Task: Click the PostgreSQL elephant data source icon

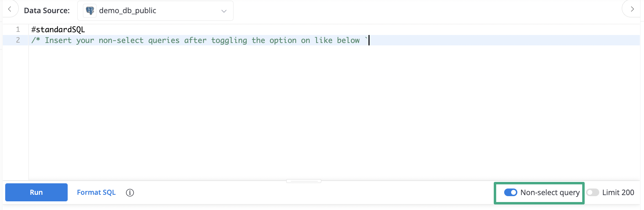Action: coord(90,11)
